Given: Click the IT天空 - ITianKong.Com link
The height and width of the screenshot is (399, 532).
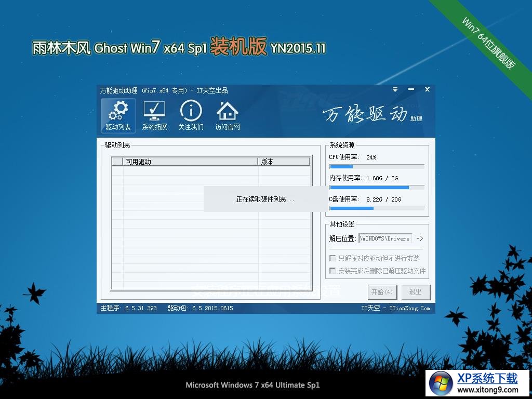Looking at the screenshot, I should [x=395, y=308].
